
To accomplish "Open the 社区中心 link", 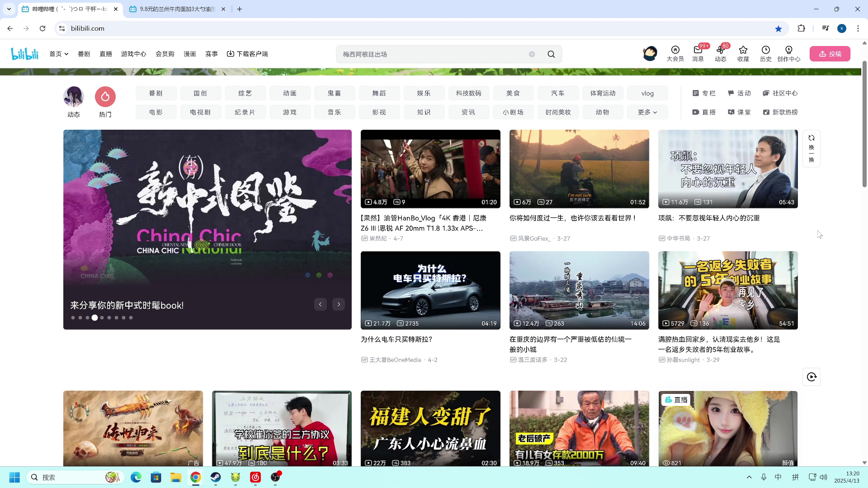I will [x=780, y=93].
